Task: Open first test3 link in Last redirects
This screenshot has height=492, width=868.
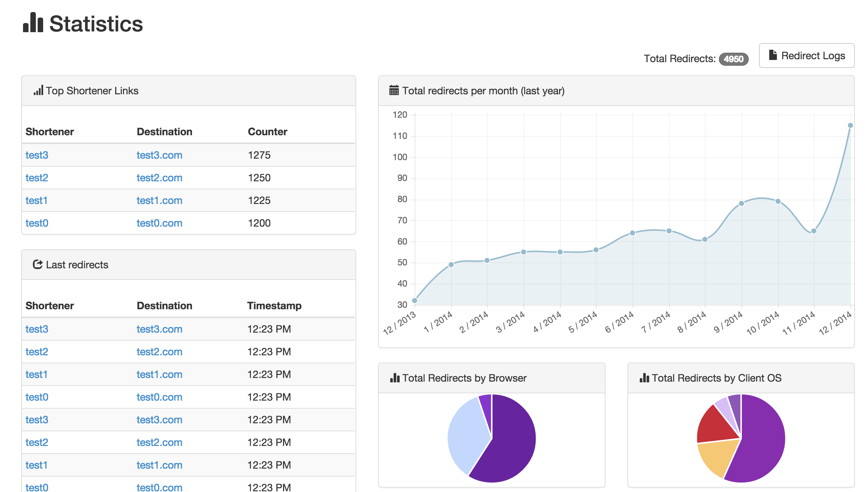Action: tap(37, 329)
